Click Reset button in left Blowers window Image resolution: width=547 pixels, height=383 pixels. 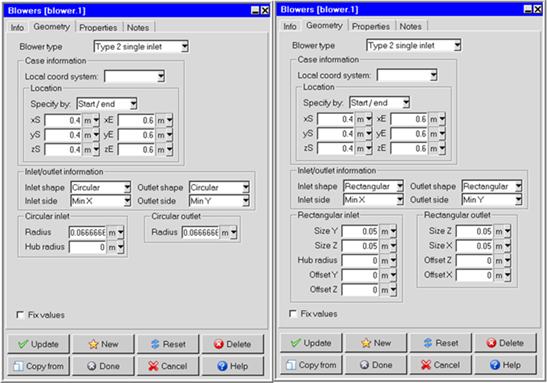tap(168, 344)
